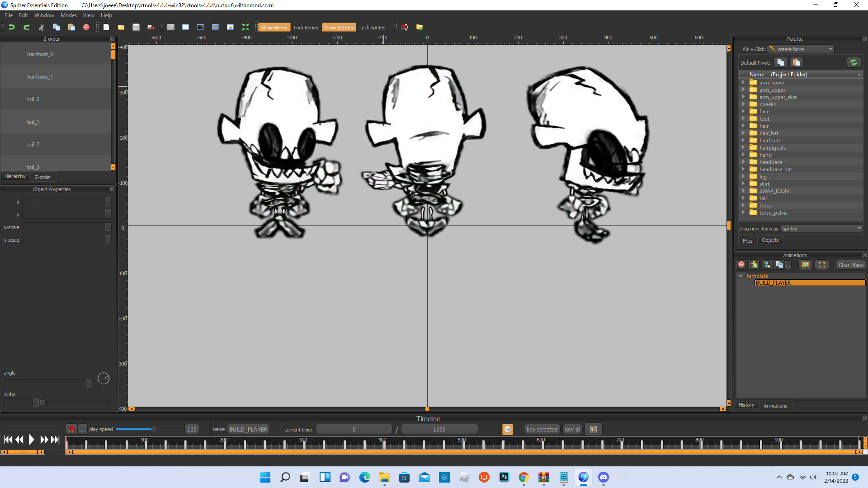Click the scissors cut icon
This screenshot has width=868, height=488.
41,27
